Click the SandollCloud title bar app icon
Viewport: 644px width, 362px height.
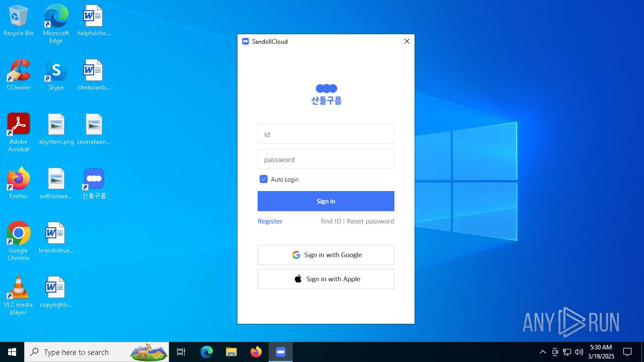pyautogui.click(x=246, y=41)
